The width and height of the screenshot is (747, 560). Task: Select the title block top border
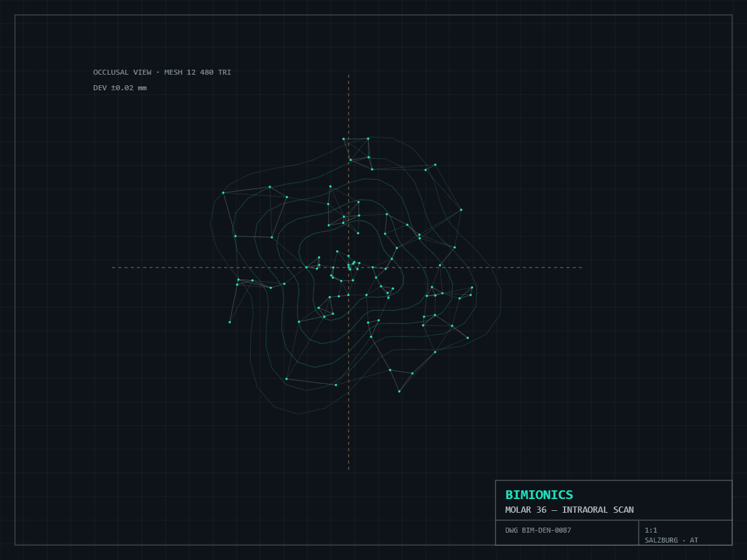click(614, 480)
